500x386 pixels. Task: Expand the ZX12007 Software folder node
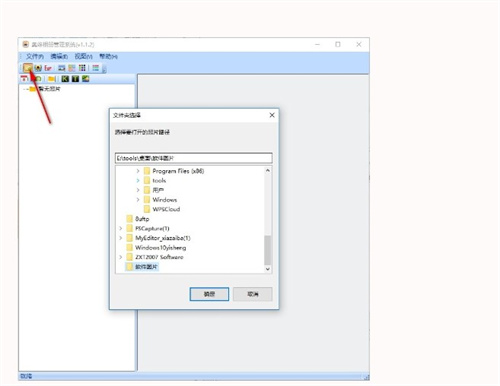[121, 257]
